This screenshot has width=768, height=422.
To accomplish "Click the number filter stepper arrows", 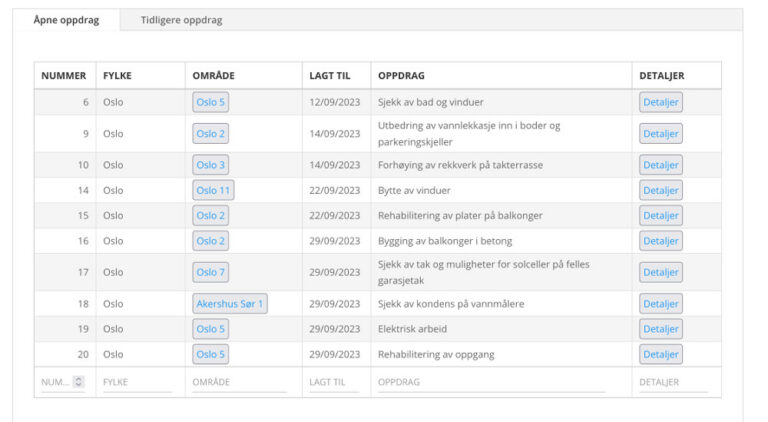I will point(79,382).
